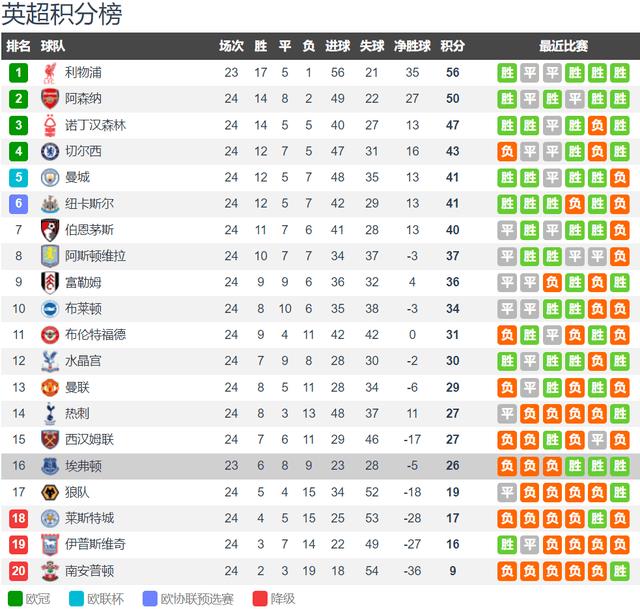
Task: Click the Manchester City club badge
Action: coord(50,178)
